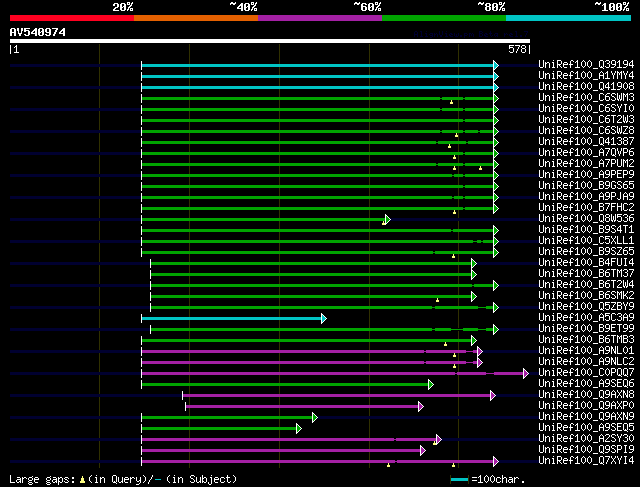The height and width of the screenshot is (487, 640).
Task: Click the green Q9AXN9 alignment arrowhead
Action: tap(315, 418)
